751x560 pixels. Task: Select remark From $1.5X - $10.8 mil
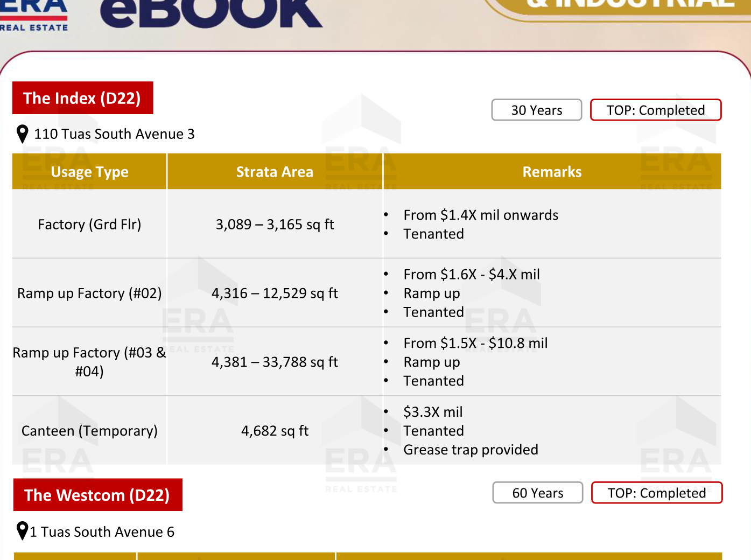(475, 343)
